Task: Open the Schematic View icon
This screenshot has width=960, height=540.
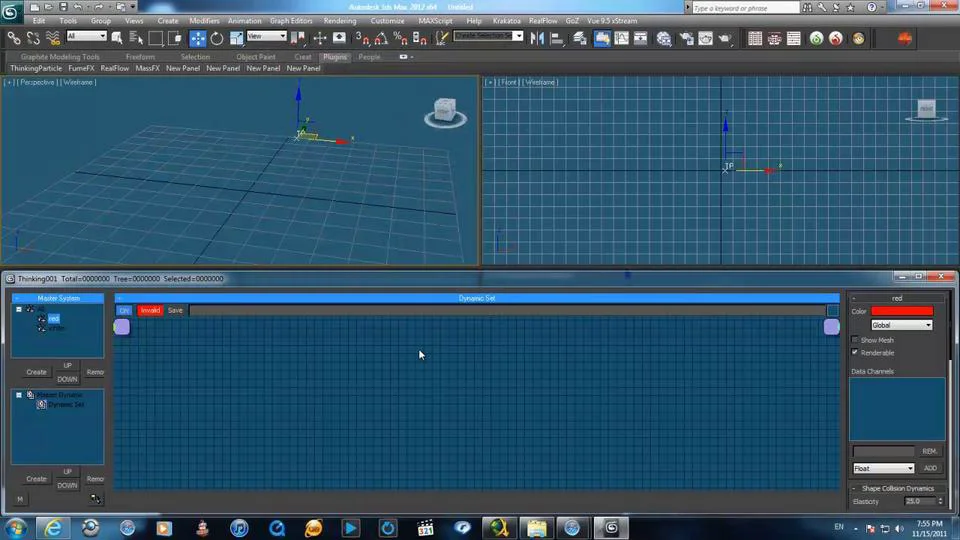Action: tap(640, 39)
